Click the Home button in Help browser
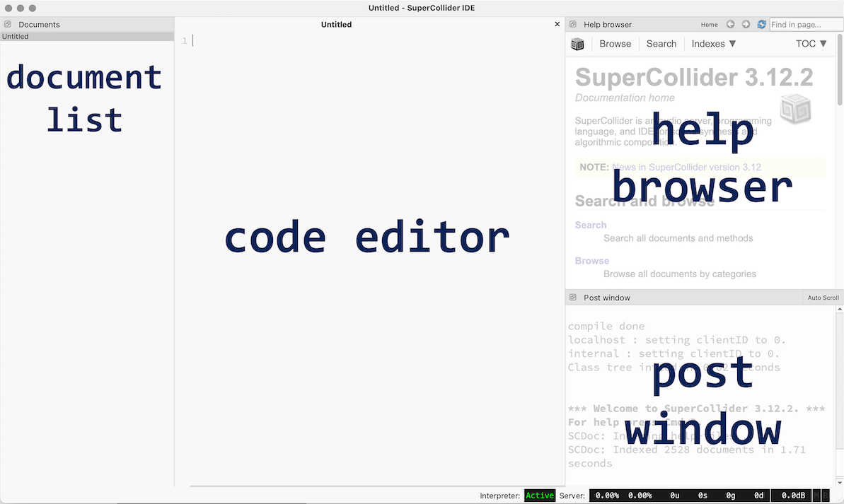The image size is (844, 504). (709, 24)
